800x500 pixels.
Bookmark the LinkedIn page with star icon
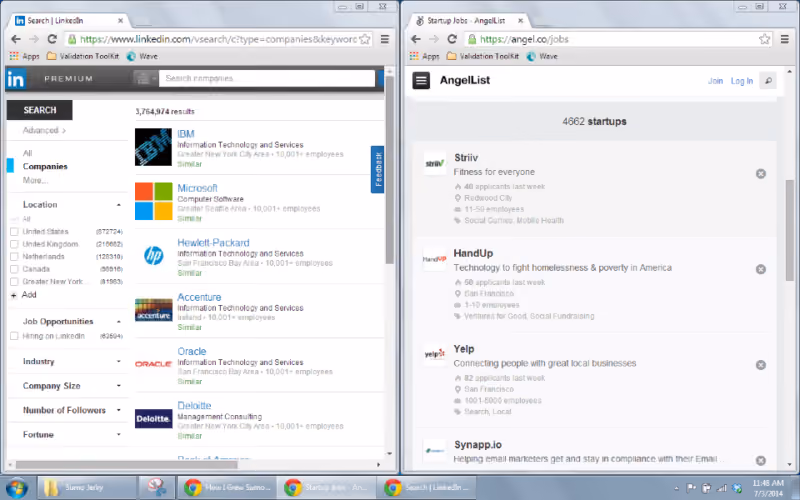[365, 39]
